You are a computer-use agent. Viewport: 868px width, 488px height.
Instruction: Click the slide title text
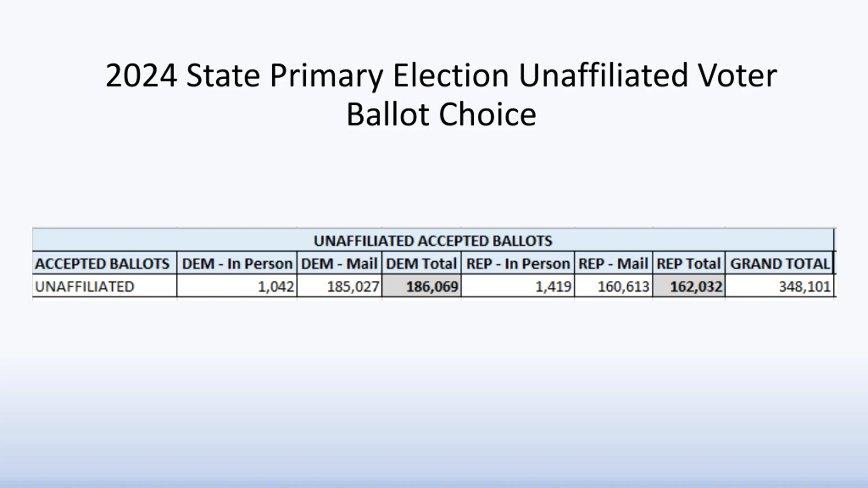click(x=441, y=95)
